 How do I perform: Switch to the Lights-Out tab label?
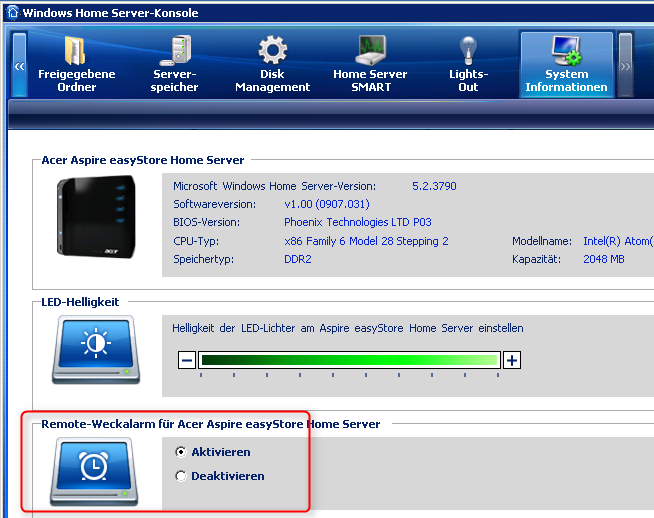point(468,80)
